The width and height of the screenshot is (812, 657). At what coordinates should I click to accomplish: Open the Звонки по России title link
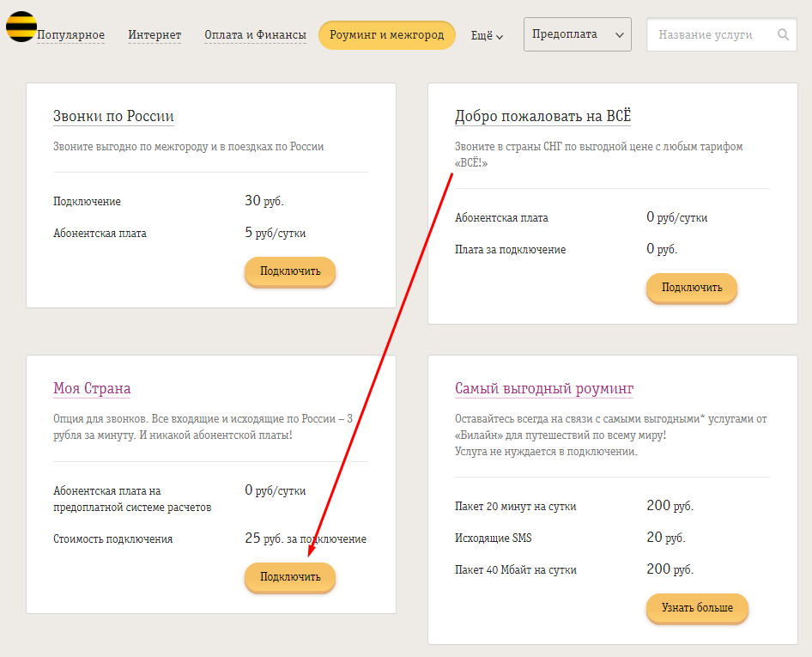113,117
